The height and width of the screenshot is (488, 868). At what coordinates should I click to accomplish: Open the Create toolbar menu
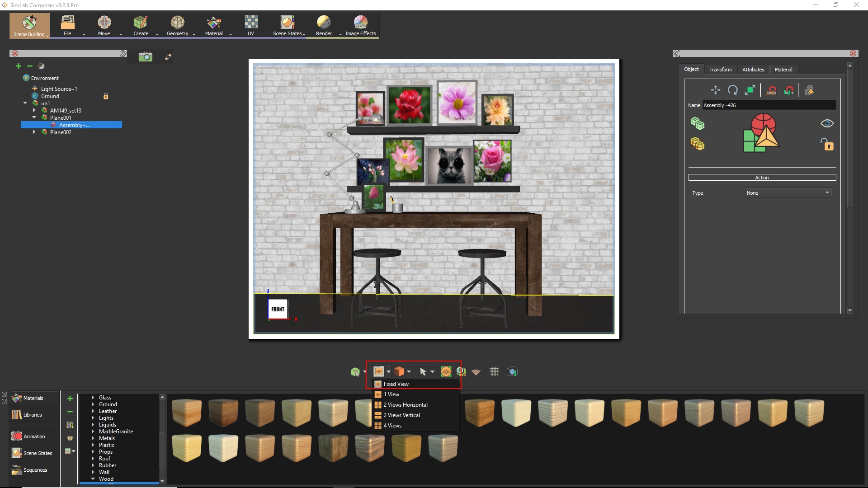pyautogui.click(x=141, y=26)
